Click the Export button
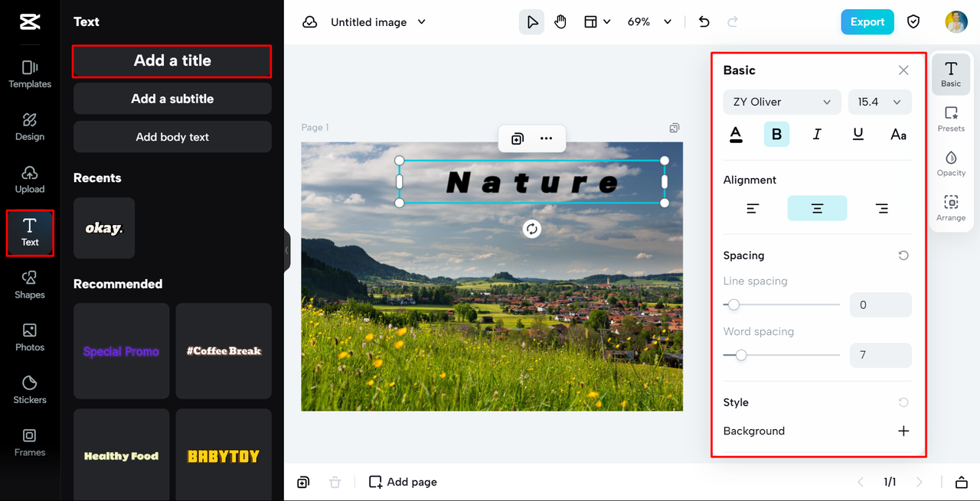This screenshot has width=980, height=501. pos(867,22)
